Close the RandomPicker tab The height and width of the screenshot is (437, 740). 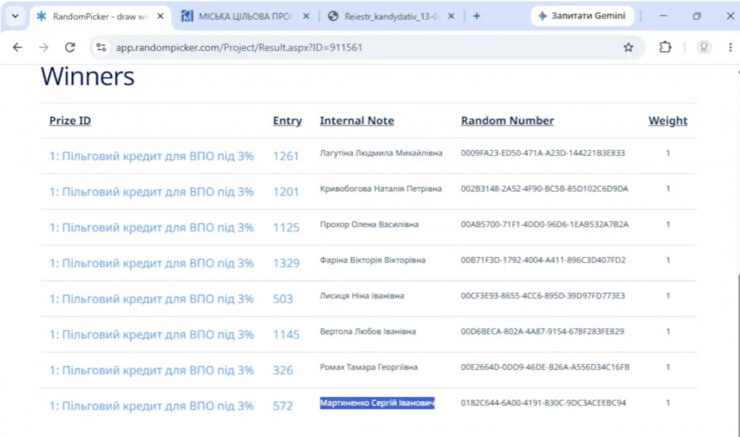click(160, 17)
